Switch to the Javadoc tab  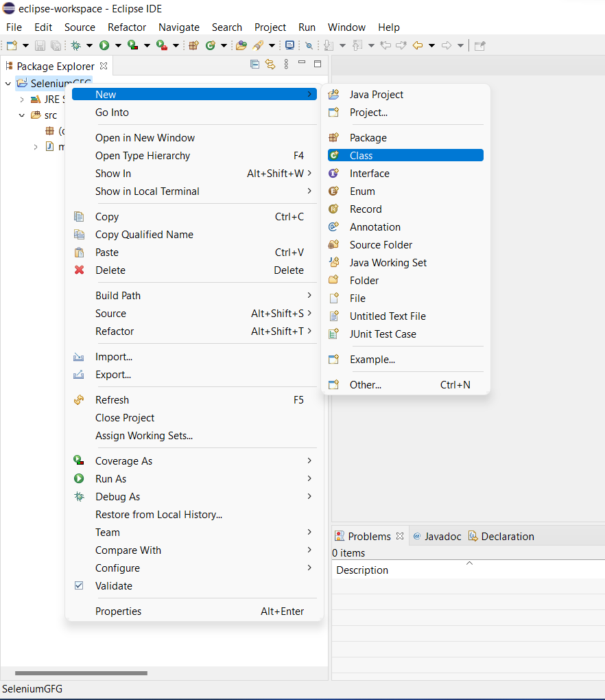click(x=437, y=536)
